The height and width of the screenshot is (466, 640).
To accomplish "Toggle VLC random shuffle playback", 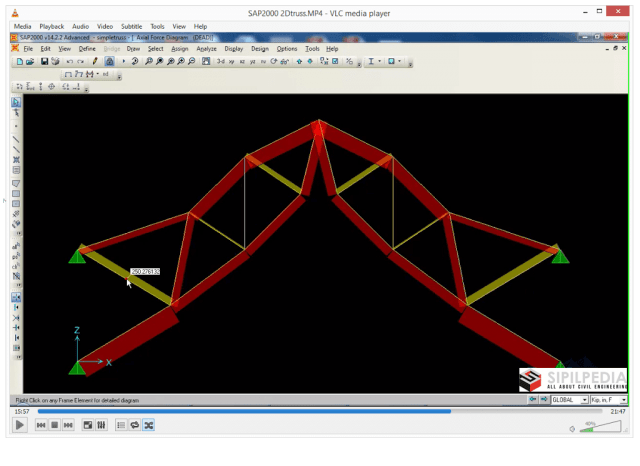I will [148, 425].
